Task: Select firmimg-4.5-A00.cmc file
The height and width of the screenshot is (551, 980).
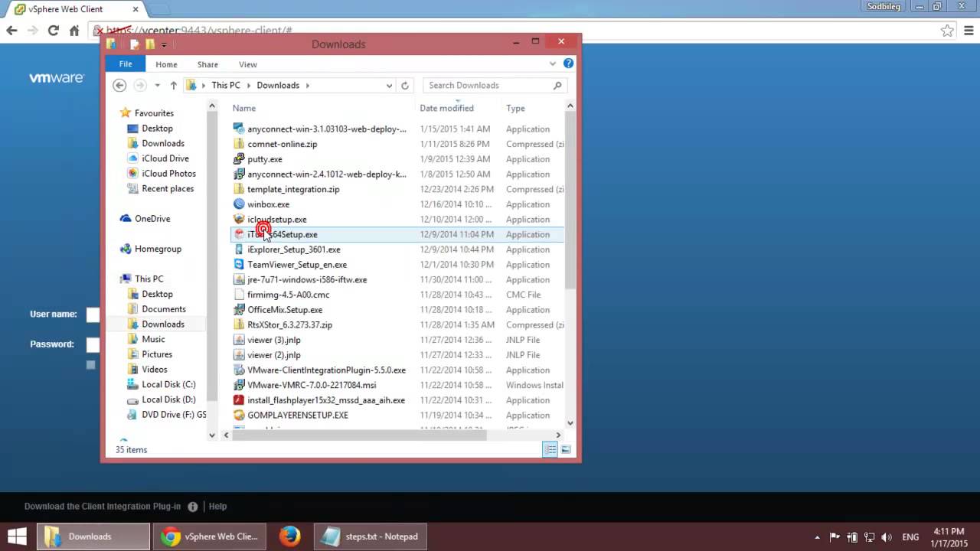Action: [x=288, y=295]
